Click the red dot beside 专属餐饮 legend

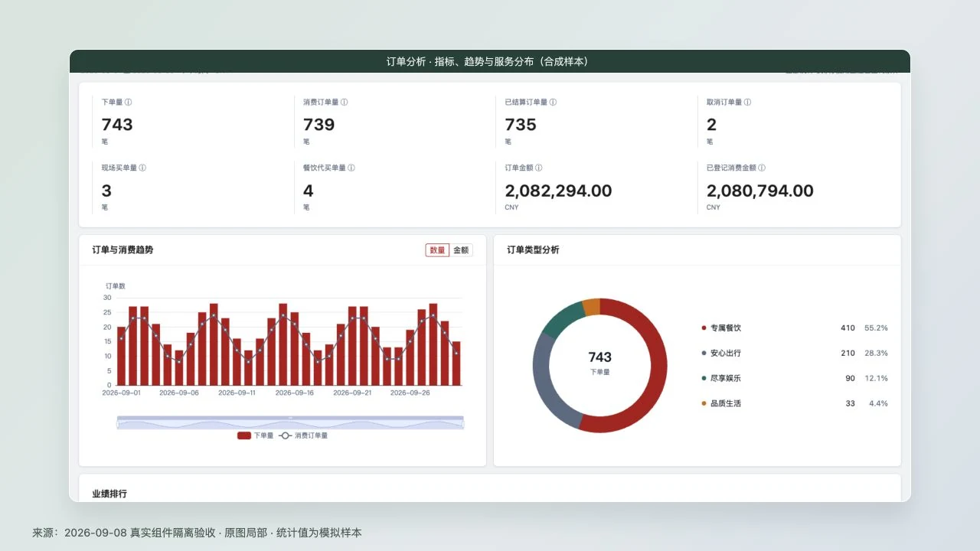click(x=704, y=328)
